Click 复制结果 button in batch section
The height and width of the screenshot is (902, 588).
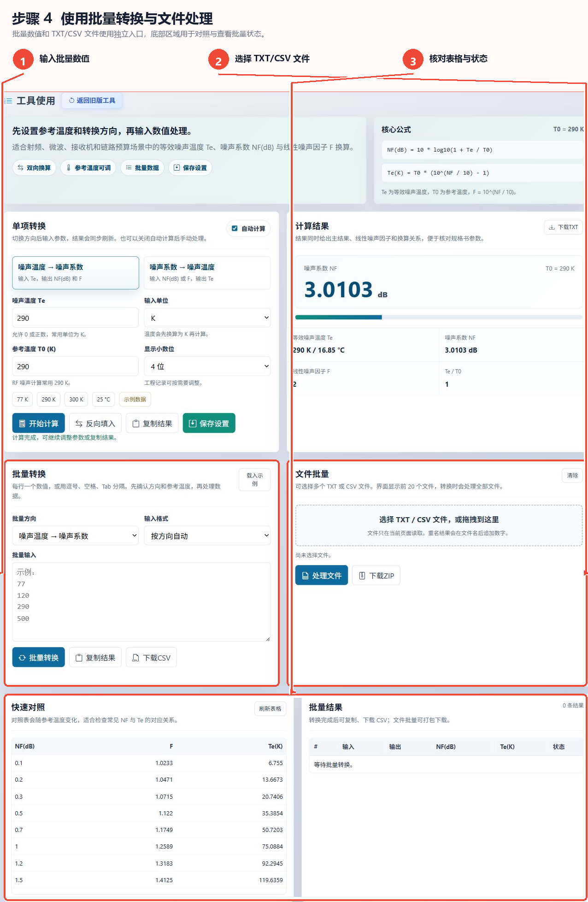click(95, 657)
